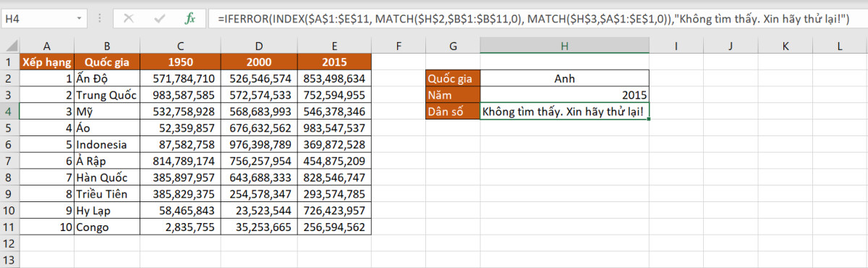This screenshot has height=268, width=868.
Task: Select the cell 'Triều Tiên'
Action: pos(107,194)
